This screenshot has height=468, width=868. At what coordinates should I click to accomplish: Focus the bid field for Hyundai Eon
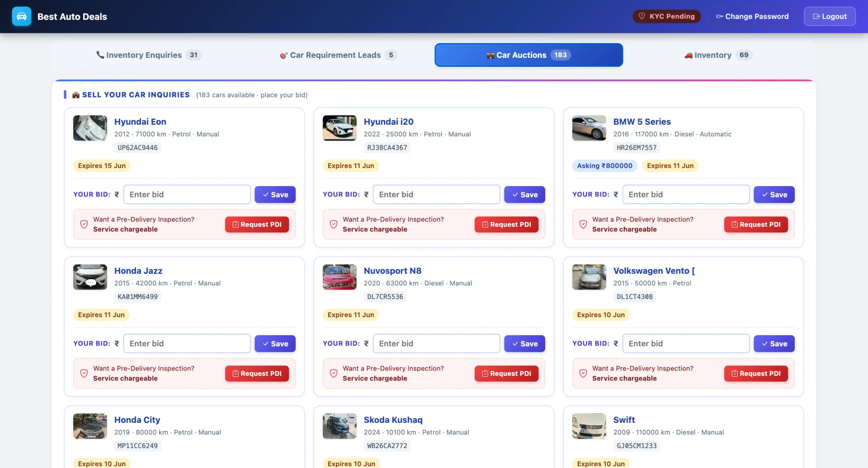tap(187, 194)
